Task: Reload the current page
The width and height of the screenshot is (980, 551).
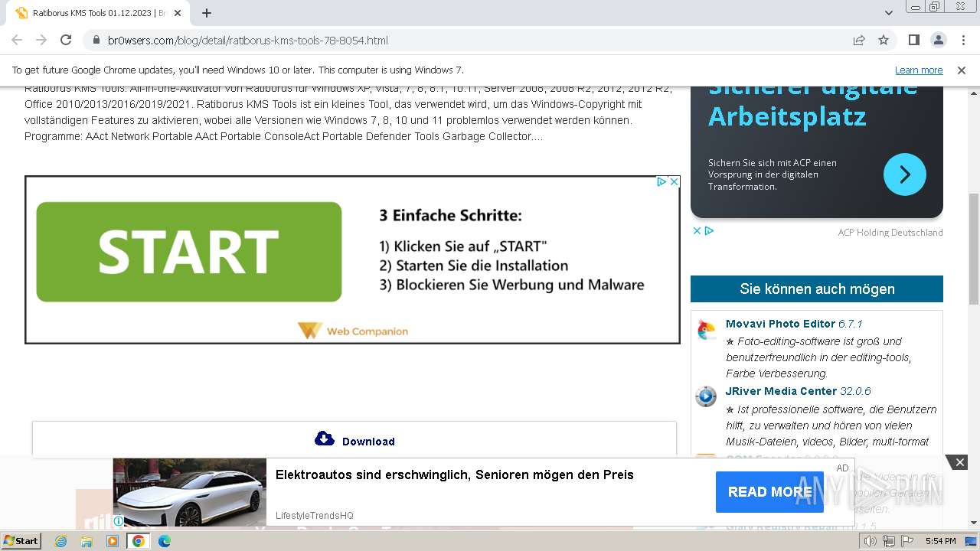Action: pyautogui.click(x=66, y=41)
